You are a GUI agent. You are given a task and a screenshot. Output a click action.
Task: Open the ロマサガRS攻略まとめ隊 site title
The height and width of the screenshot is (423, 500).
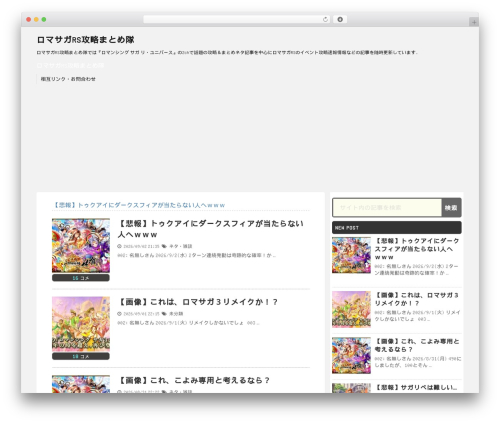(85, 40)
